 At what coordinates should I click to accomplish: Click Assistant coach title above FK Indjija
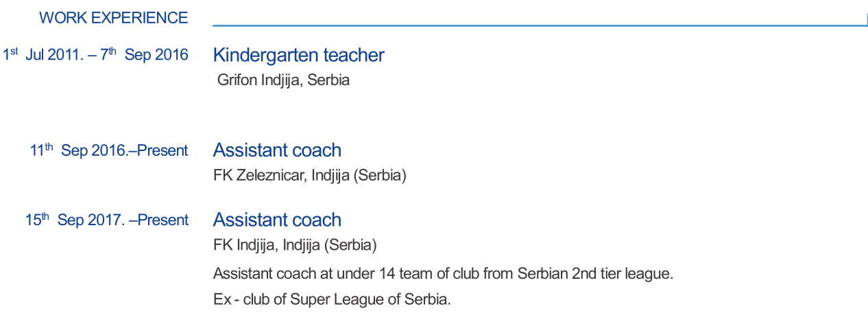277,220
